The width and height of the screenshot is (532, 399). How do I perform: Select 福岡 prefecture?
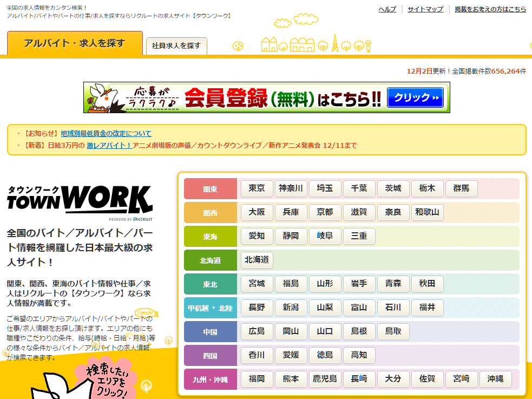pos(257,379)
